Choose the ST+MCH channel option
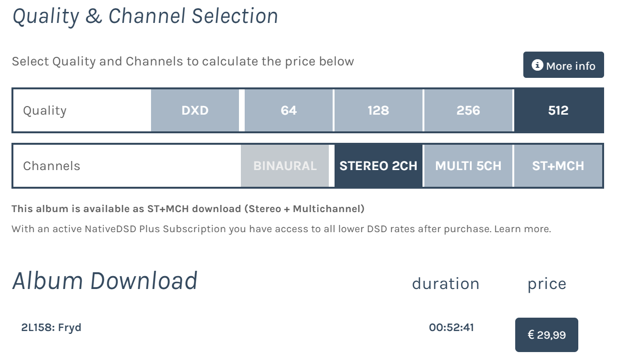This screenshot has height=364, width=617. pyautogui.click(x=558, y=166)
